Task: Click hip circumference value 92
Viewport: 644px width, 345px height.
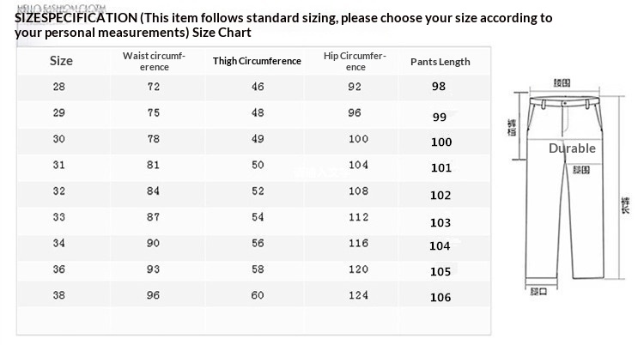Action: coord(355,87)
